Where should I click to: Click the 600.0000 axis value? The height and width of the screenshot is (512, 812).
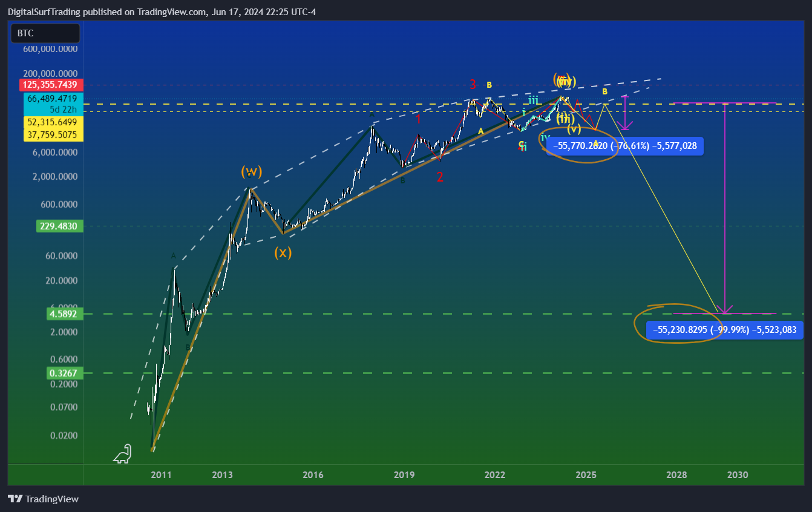[59, 205]
